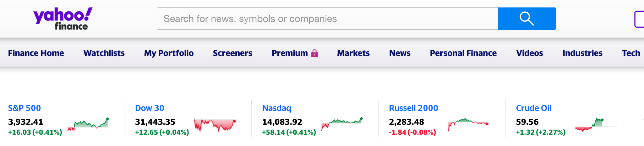Click the blue search magnifier button
This screenshot has height=146, width=644.
(x=526, y=18)
